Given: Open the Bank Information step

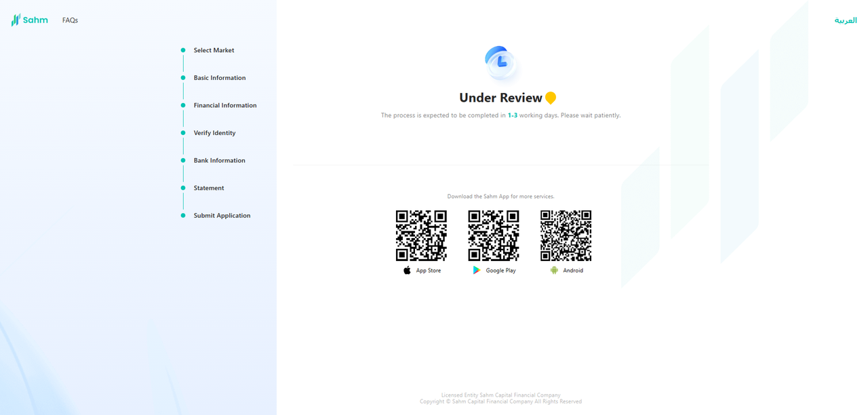Looking at the screenshot, I should (x=219, y=161).
